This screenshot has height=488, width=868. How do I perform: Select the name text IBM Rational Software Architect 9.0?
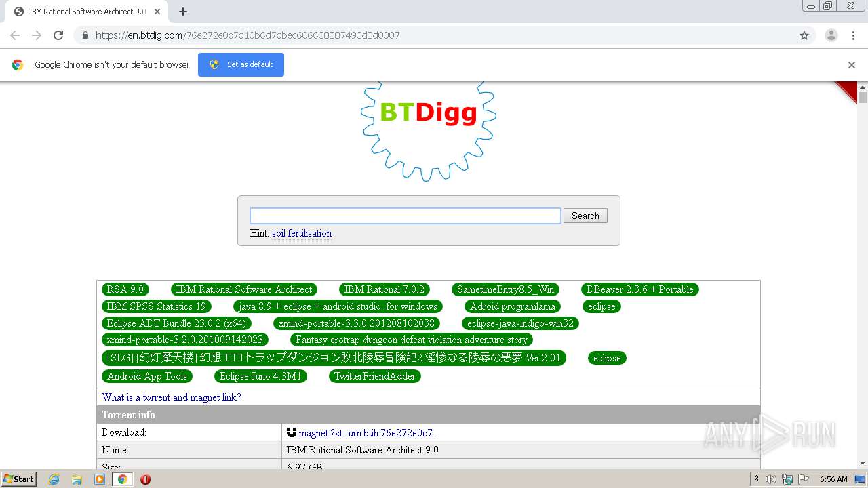coord(363,450)
